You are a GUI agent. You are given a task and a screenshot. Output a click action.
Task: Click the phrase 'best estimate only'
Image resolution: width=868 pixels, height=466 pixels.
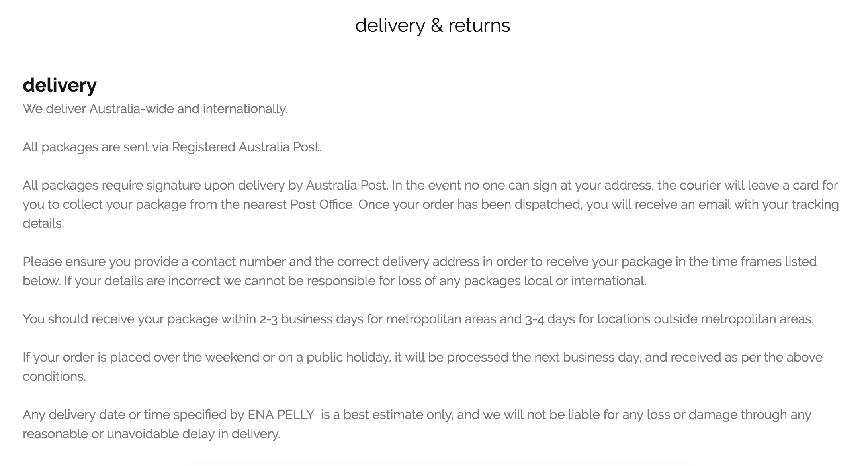(x=398, y=415)
